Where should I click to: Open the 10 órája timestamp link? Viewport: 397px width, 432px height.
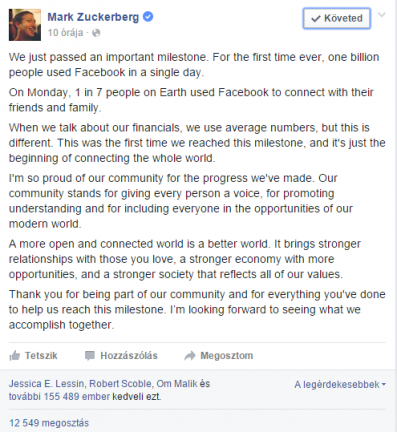tap(65, 33)
